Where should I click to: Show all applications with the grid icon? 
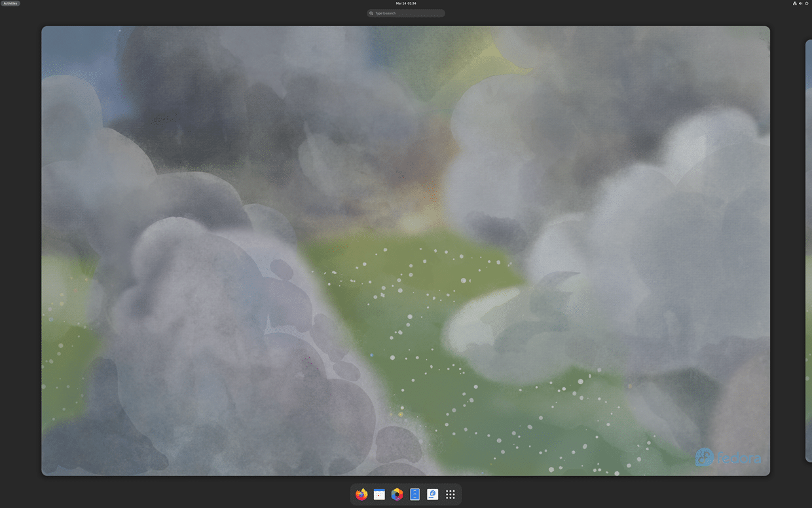[451, 495]
